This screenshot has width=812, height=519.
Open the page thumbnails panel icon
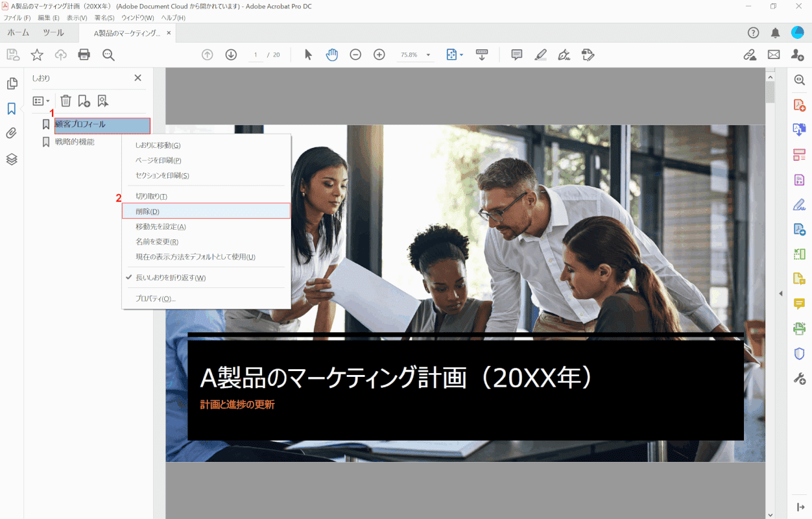(x=12, y=84)
